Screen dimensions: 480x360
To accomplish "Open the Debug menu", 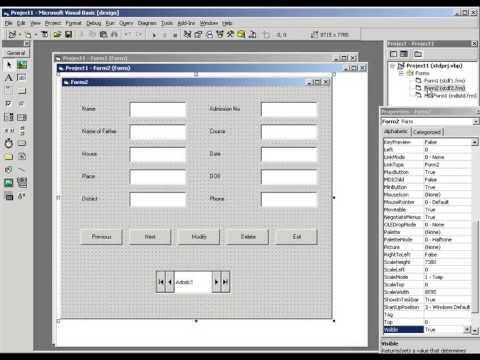I will pyautogui.click(x=94, y=23).
